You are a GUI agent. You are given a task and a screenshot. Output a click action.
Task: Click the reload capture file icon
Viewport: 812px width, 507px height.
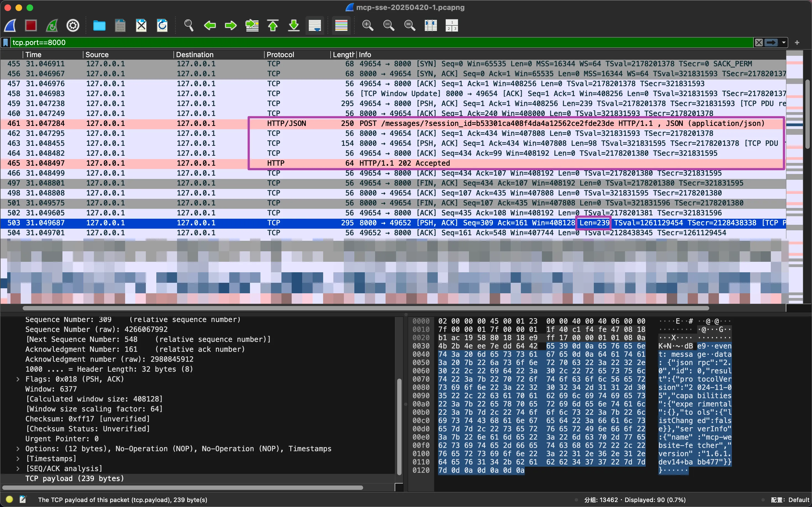point(162,25)
